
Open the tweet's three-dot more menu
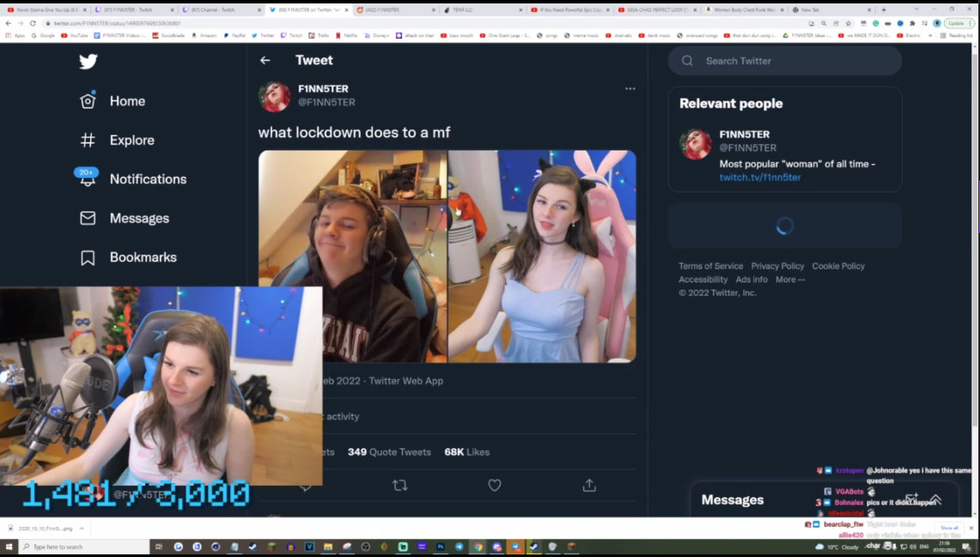630,89
